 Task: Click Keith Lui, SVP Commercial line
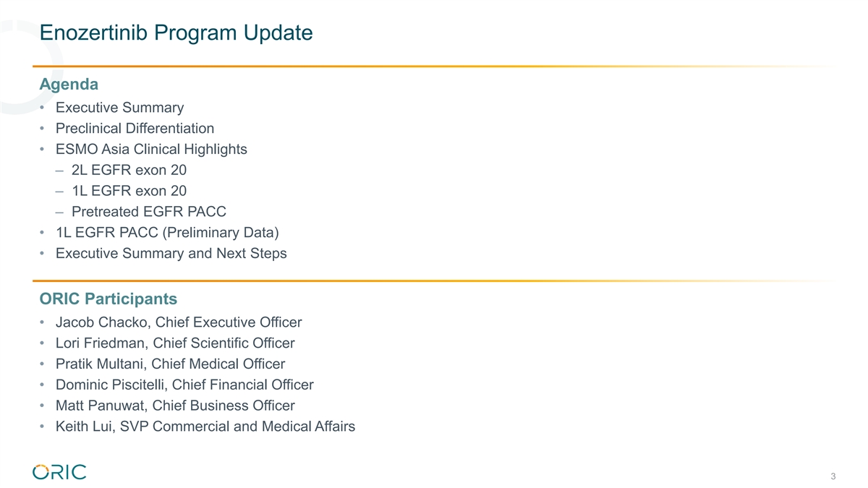coord(205,427)
